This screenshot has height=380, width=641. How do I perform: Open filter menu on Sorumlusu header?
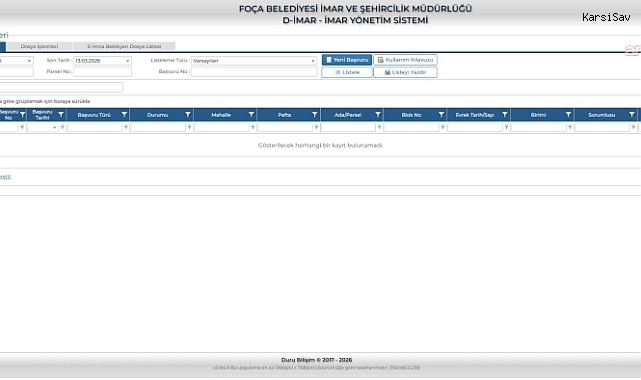click(x=632, y=115)
